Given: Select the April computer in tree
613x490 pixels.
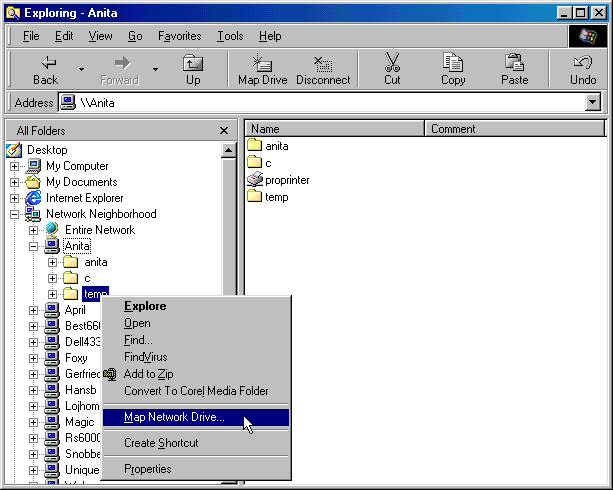Looking at the screenshot, I should tap(75, 310).
